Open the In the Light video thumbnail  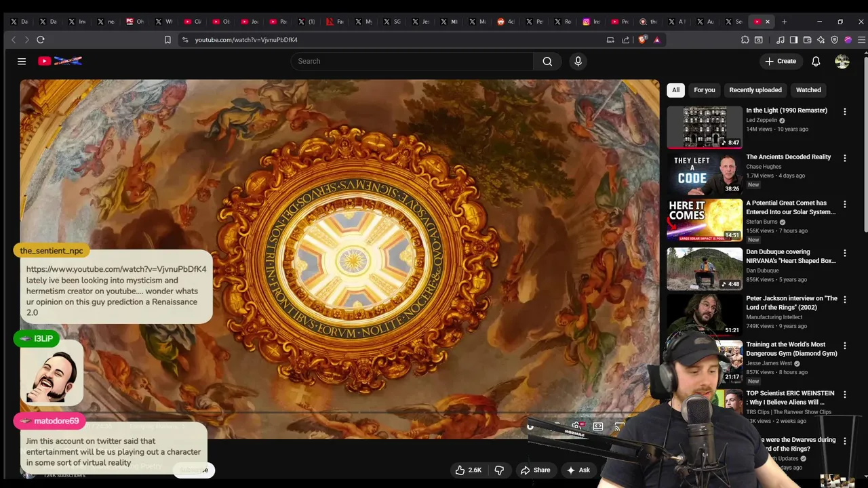tap(704, 127)
